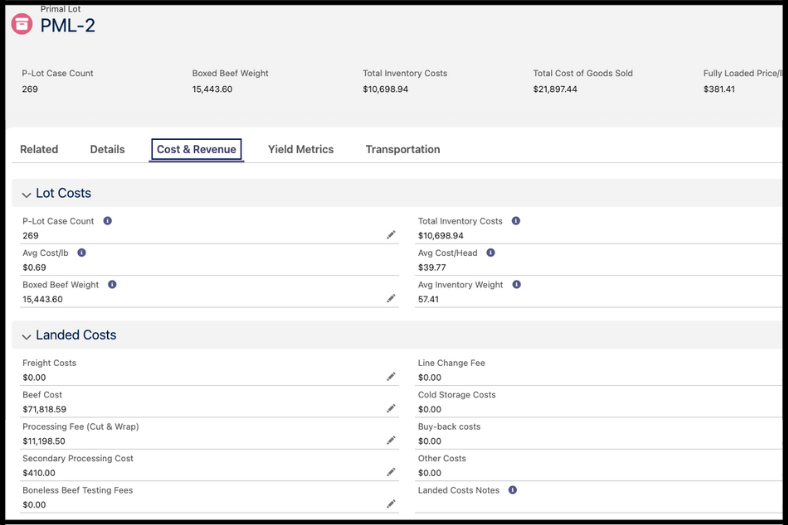The image size is (788, 525).
Task: Click the PML-2 record title
Action: click(67, 27)
